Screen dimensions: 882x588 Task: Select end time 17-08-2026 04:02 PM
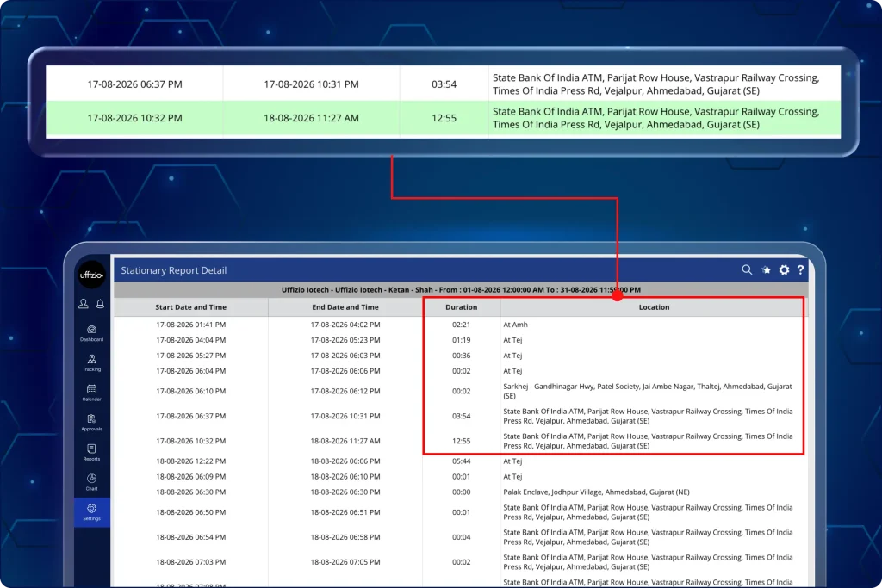tap(345, 325)
